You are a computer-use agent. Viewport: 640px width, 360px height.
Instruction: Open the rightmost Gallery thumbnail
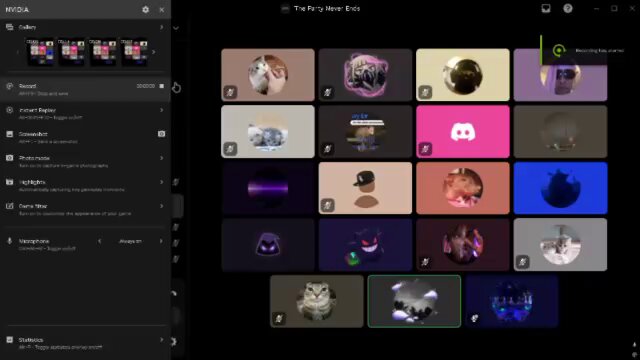[x=134, y=52]
